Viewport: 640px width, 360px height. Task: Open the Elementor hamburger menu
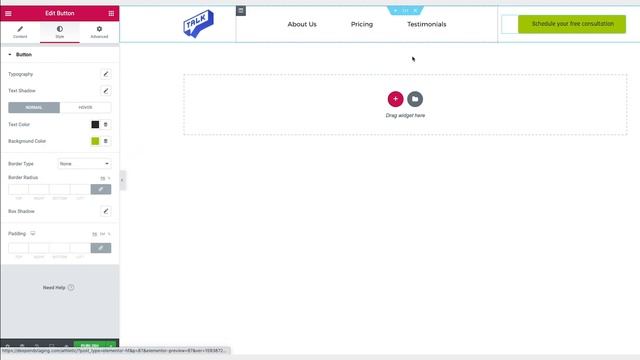pyautogui.click(x=8, y=13)
